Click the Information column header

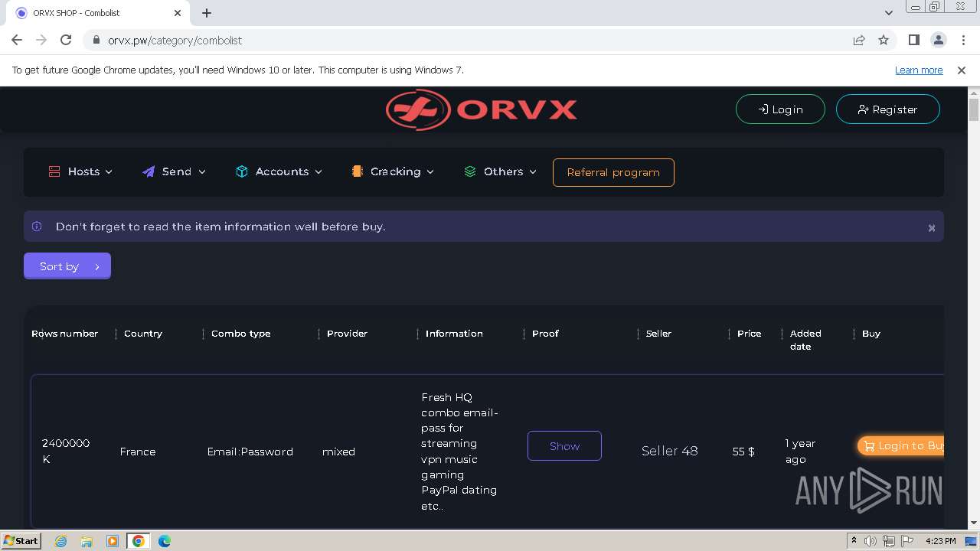pos(454,334)
